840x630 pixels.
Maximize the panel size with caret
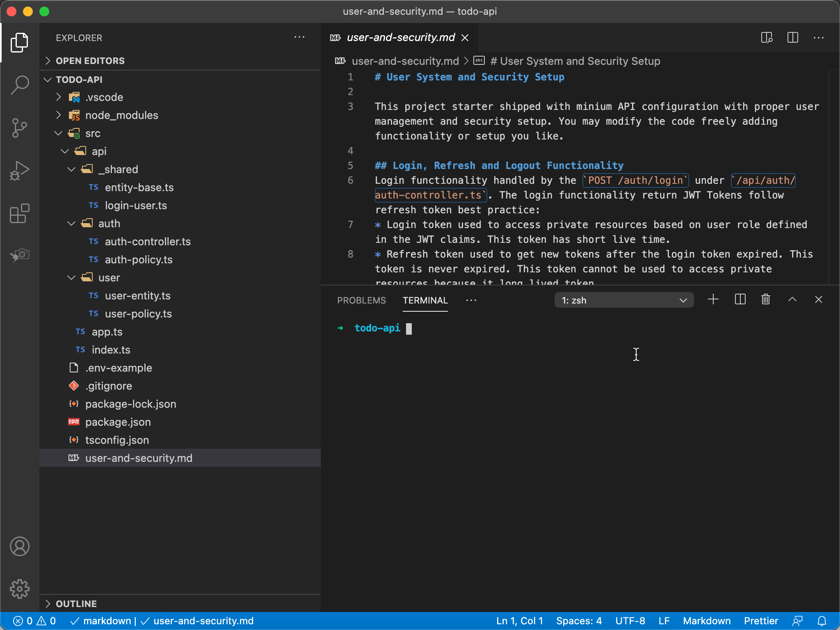pyautogui.click(x=792, y=299)
